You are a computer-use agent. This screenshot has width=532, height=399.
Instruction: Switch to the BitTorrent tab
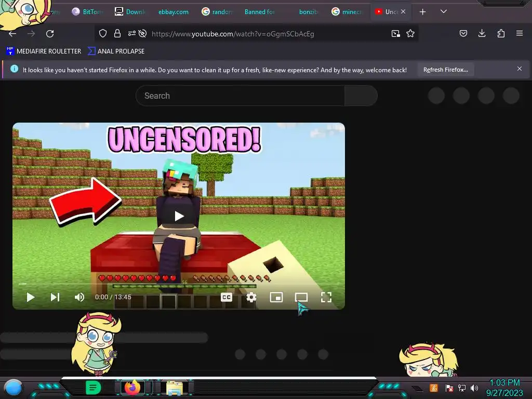tap(87, 12)
